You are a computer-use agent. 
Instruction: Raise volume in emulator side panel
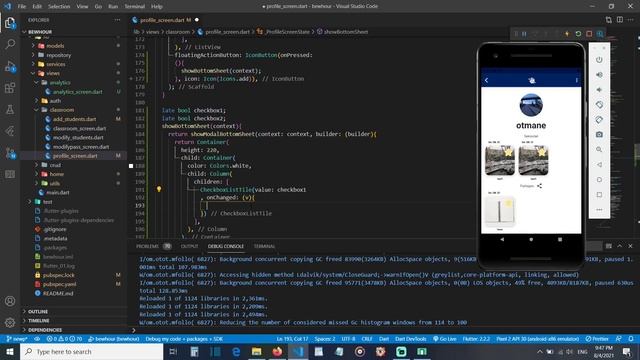(599, 75)
